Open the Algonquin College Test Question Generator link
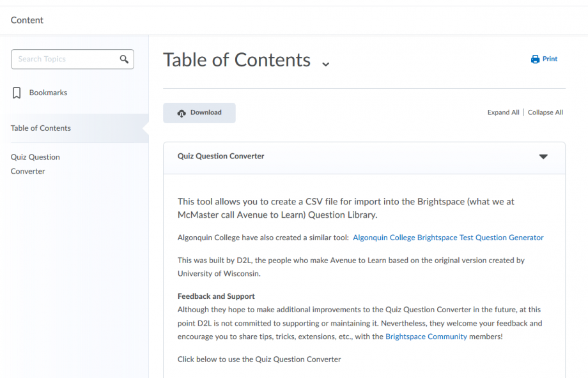The image size is (588, 378). [x=448, y=237]
